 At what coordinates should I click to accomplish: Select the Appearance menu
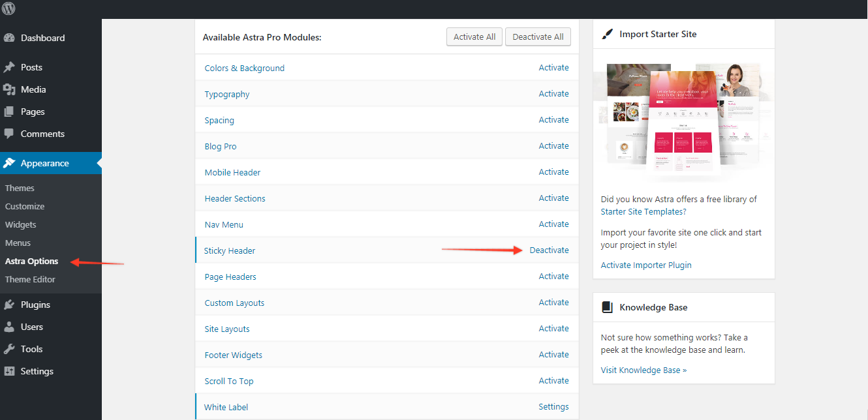tap(51, 163)
